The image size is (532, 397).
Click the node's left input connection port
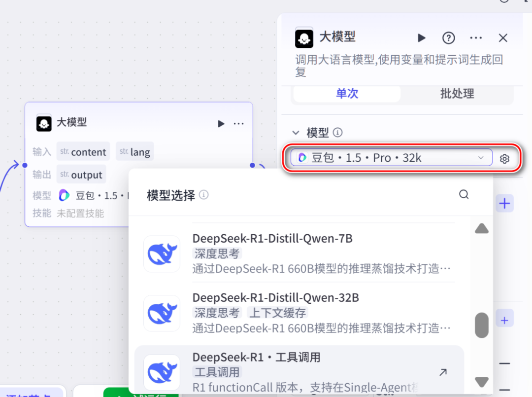tap(25, 165)
